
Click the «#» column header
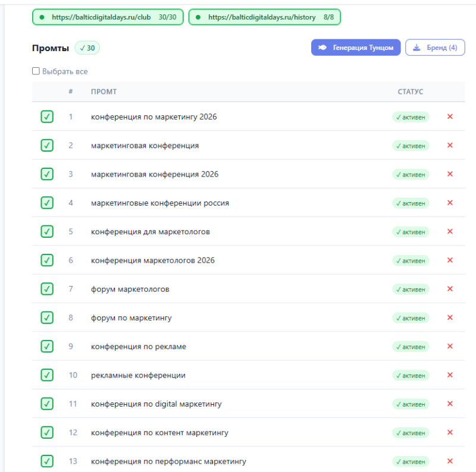[x=71, y=92]
